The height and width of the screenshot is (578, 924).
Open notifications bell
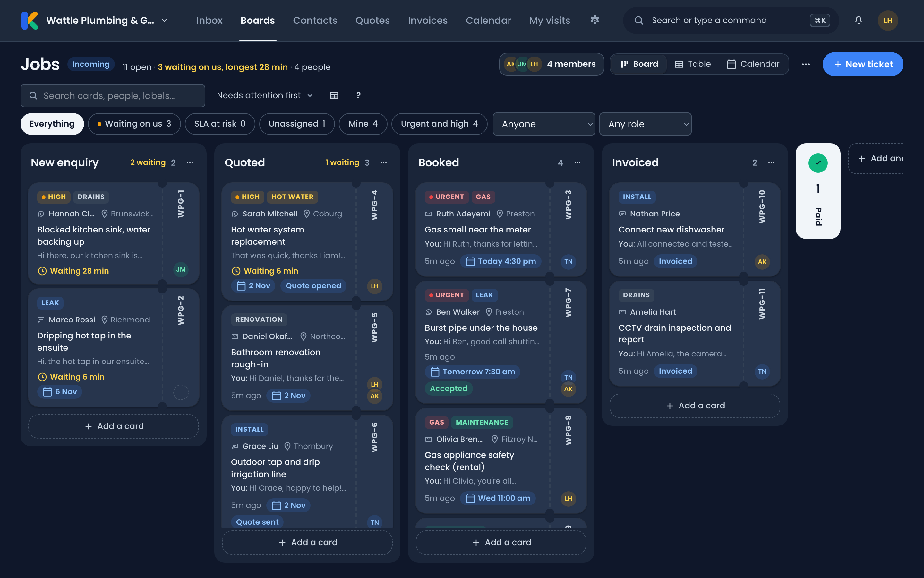(858, 20)
